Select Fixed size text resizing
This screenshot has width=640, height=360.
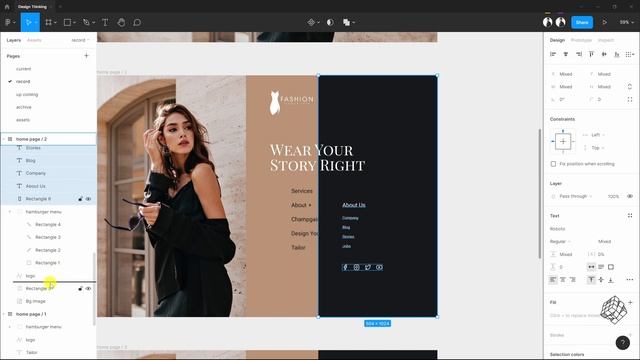[x=611, y=267]
